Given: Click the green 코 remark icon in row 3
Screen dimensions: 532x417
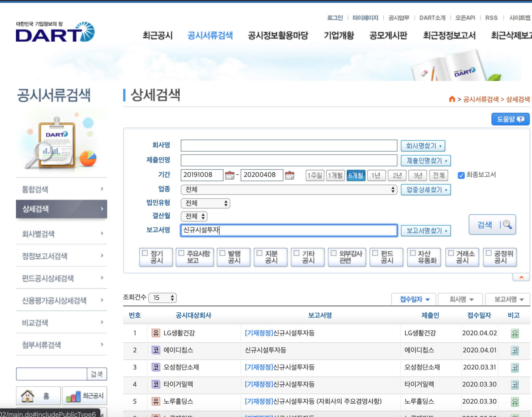Looking at the screenshot, I should point(515,367).
